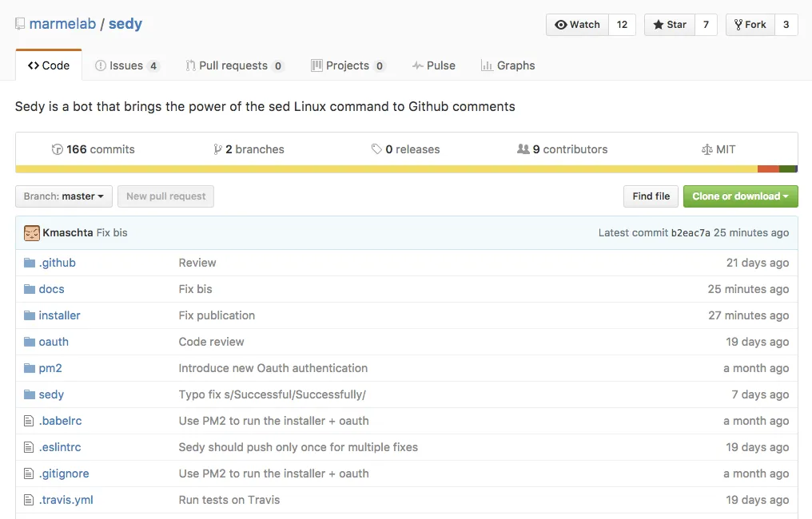Click the Kmaschta avatar thumbnail
The height and width of the screenshot is (519, 812).
pyautogui.click(x=32, y=233)
